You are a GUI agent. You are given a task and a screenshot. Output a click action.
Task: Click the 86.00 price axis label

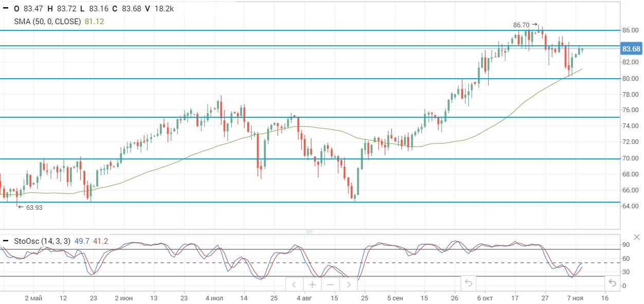pos(631,30)
